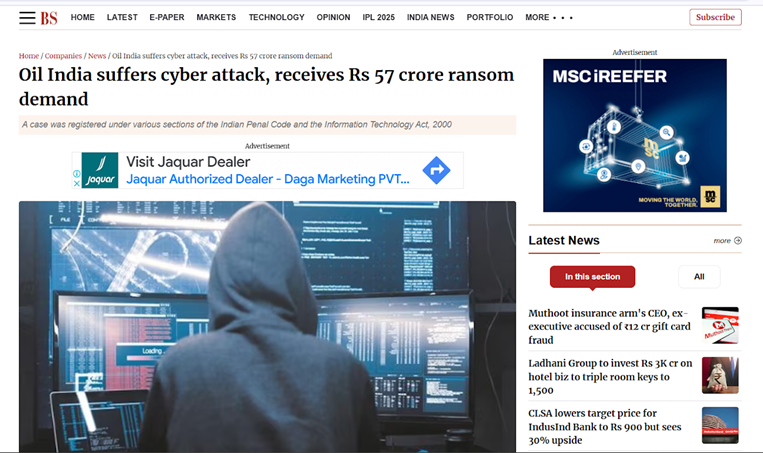Close the Jaquar ad with X icon

coord(76,183)
